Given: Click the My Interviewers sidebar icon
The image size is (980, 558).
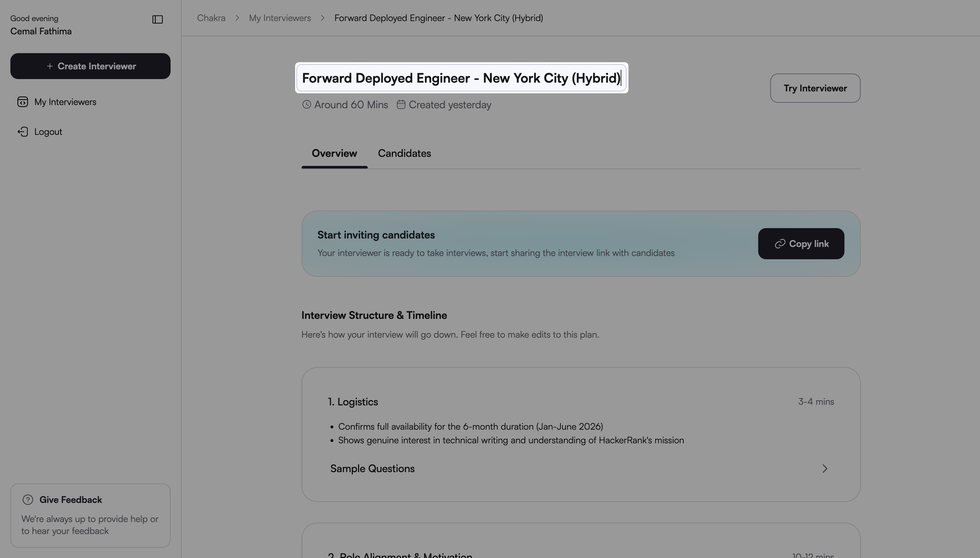Looking at the screenshot, I should tap(23, 102).
